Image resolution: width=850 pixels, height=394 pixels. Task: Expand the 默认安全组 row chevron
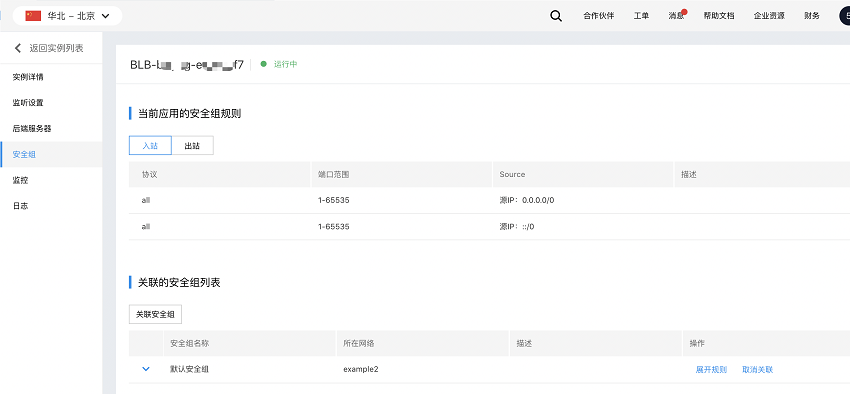pyautogui.click(x=145, y=369)
